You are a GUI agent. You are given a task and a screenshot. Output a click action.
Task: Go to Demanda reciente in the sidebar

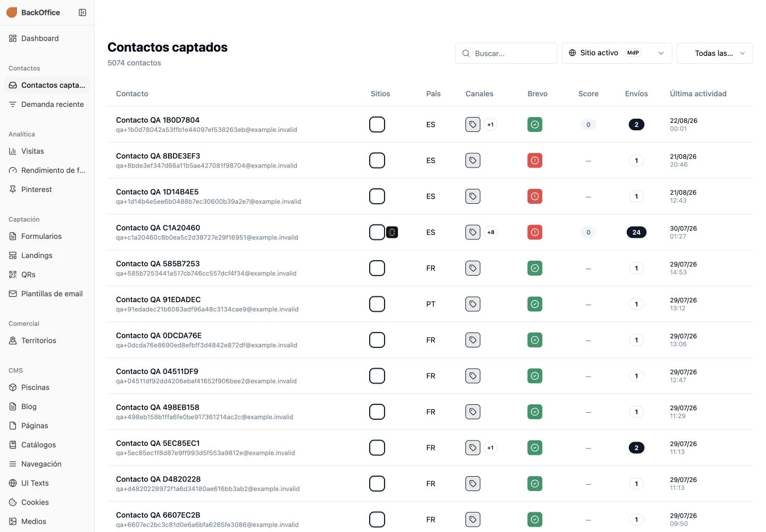tap(47, 104)
